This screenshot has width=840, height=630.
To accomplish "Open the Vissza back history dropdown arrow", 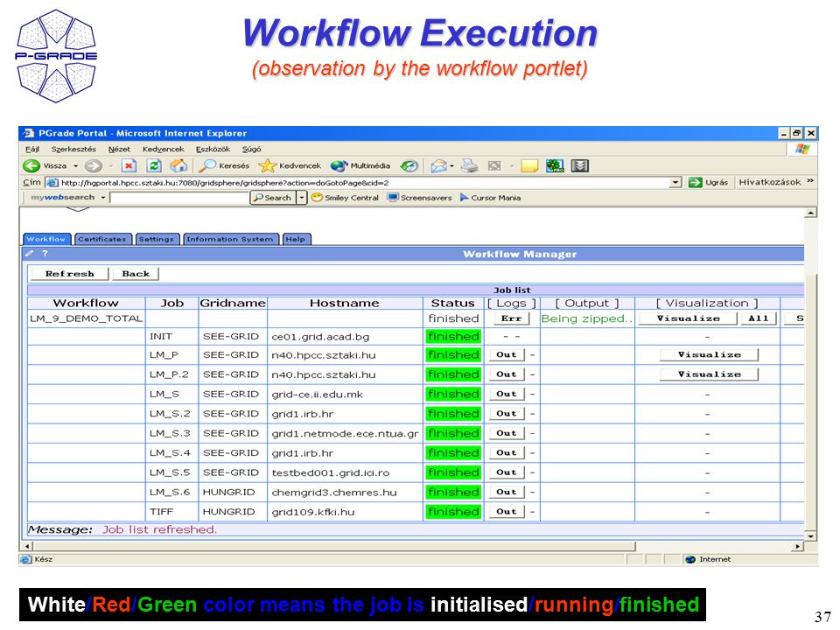I will pyautogui.click(x=75, y=166).
